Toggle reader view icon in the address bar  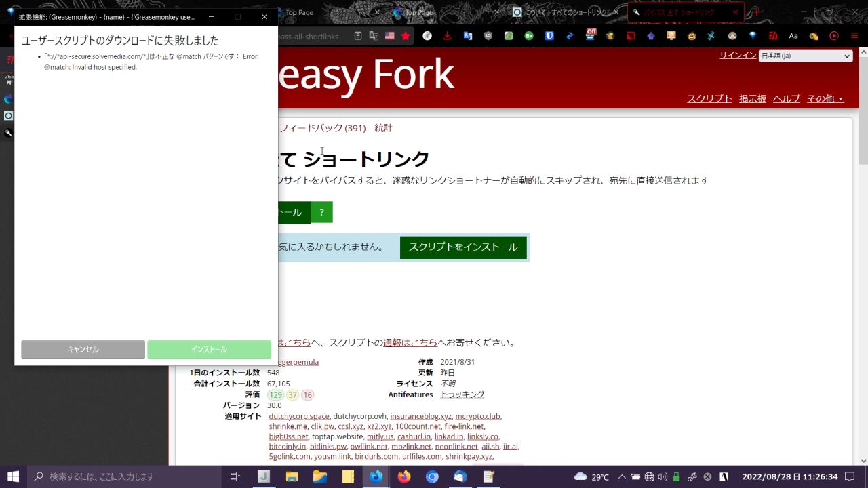(358, 36)
